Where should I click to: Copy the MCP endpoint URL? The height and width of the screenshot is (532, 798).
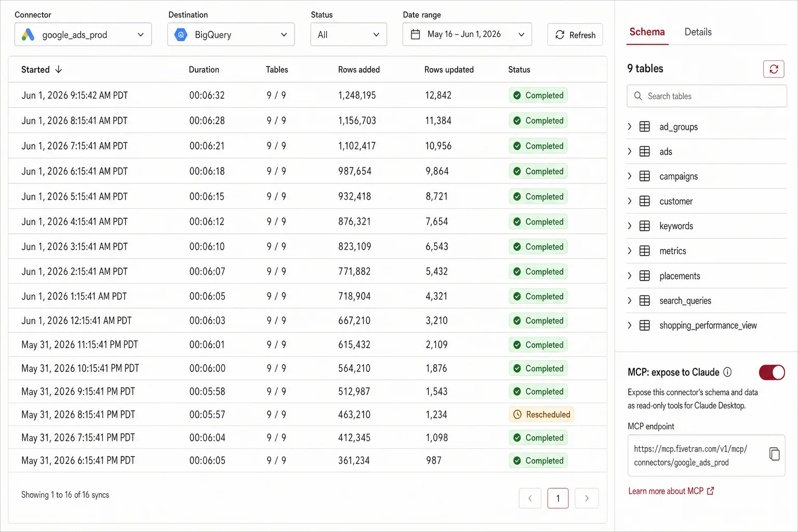[x=774, y=454]
